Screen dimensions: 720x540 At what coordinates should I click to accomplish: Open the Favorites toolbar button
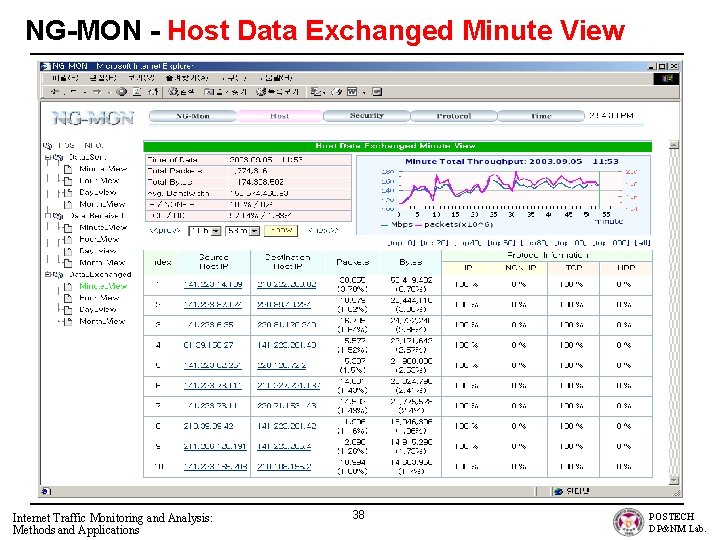[225, 92]
